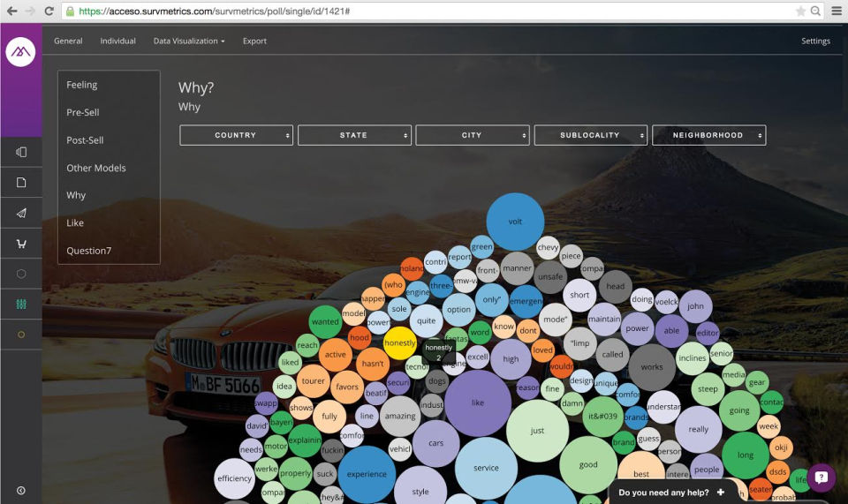The image size is (848, 504).
Task: Click the gray 'amazing' bubble
Action: coord(400,416)
